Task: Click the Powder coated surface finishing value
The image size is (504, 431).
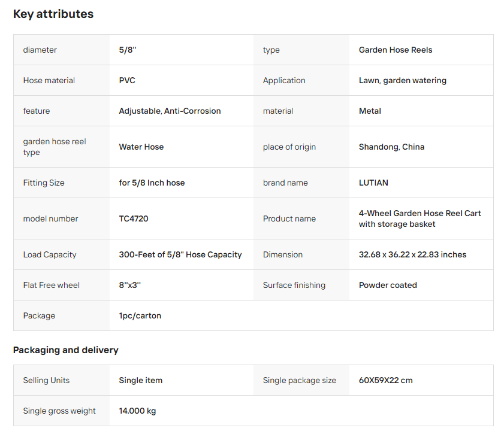Action: [388, 286]
